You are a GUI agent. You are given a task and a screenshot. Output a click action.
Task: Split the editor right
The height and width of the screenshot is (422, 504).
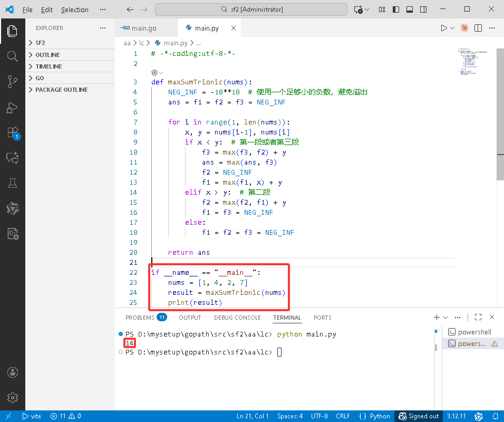(x=478, y=28)
